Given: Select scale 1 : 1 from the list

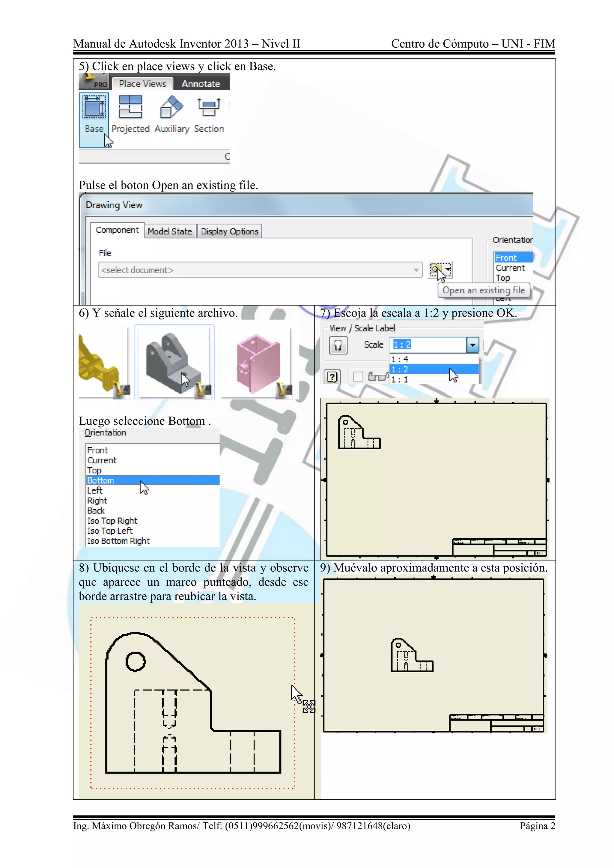Looking at the screenshot, I should (x=434, y=379).
